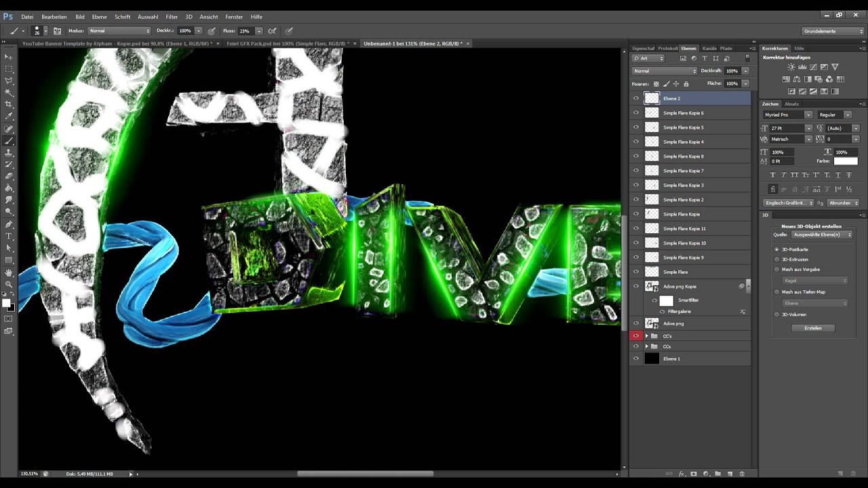Select Mesh aus Vorgabe option
This screenshot has height=488, width=868.
776,269
